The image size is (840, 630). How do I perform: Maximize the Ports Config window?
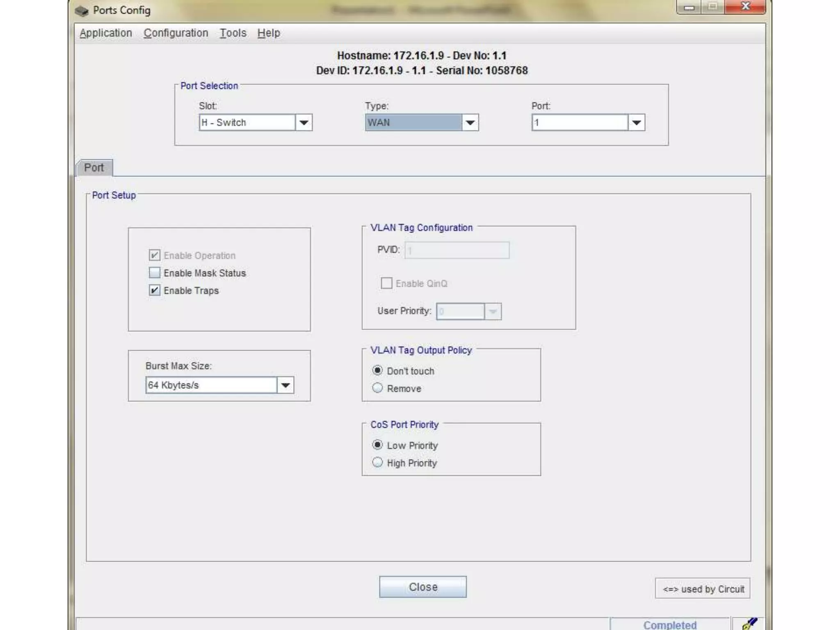(713, 7)
